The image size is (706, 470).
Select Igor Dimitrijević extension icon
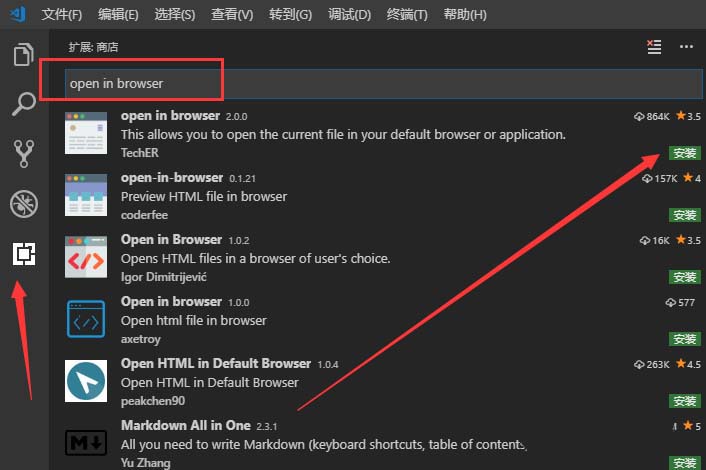86,257
